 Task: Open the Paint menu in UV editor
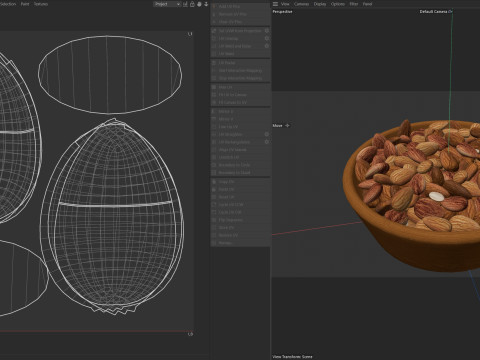tap(25, 4)
